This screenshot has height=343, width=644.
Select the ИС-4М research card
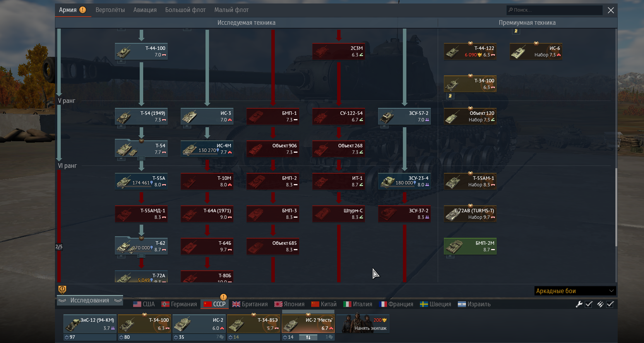tap(207, 149)
